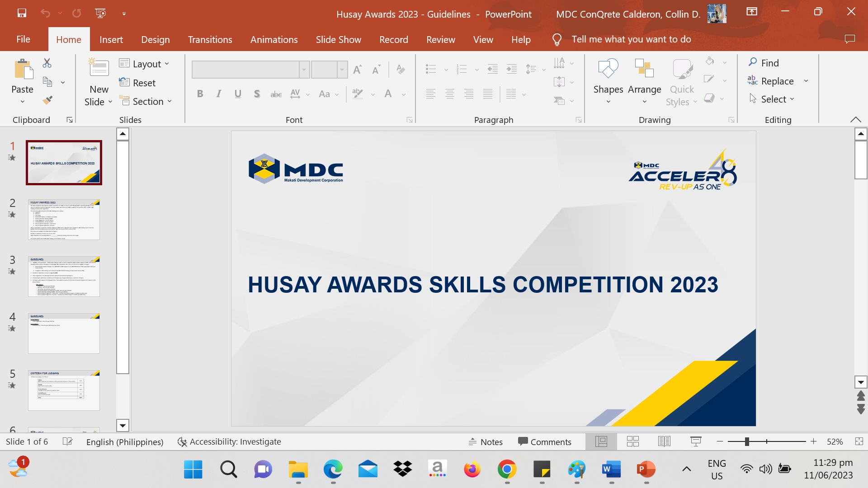The height and width of the screenshot is (488, 868).
Task: Toggle the Notes pane
Action: point(486,441)
